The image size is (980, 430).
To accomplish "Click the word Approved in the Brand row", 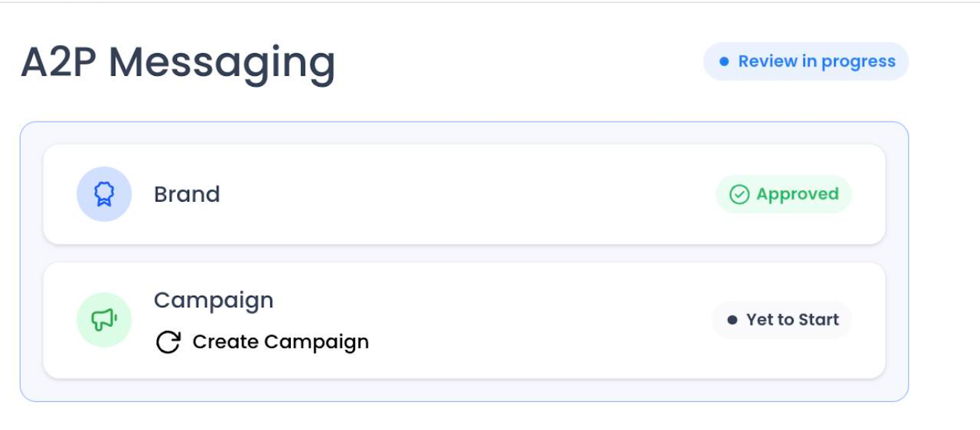I will coord(797,195).
